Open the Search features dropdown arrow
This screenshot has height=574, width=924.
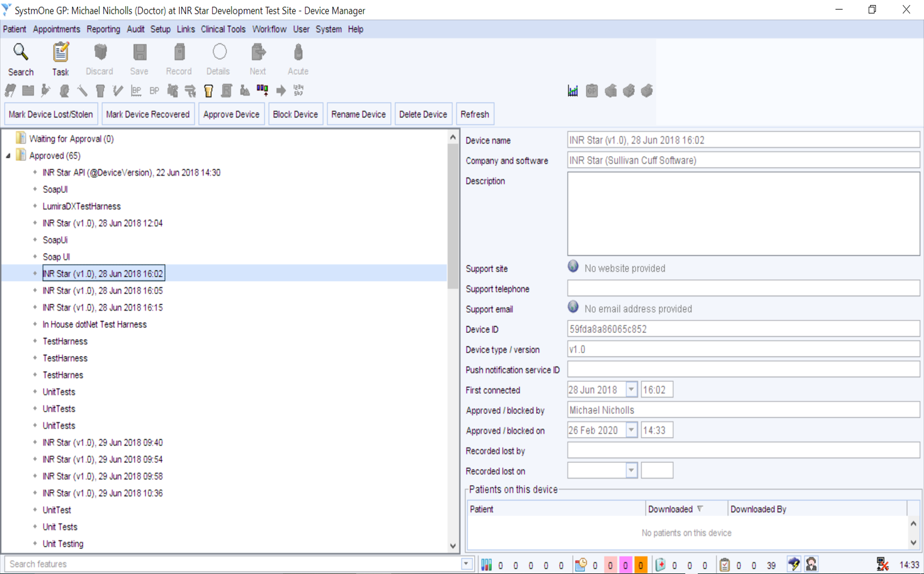tap(466, 564)
